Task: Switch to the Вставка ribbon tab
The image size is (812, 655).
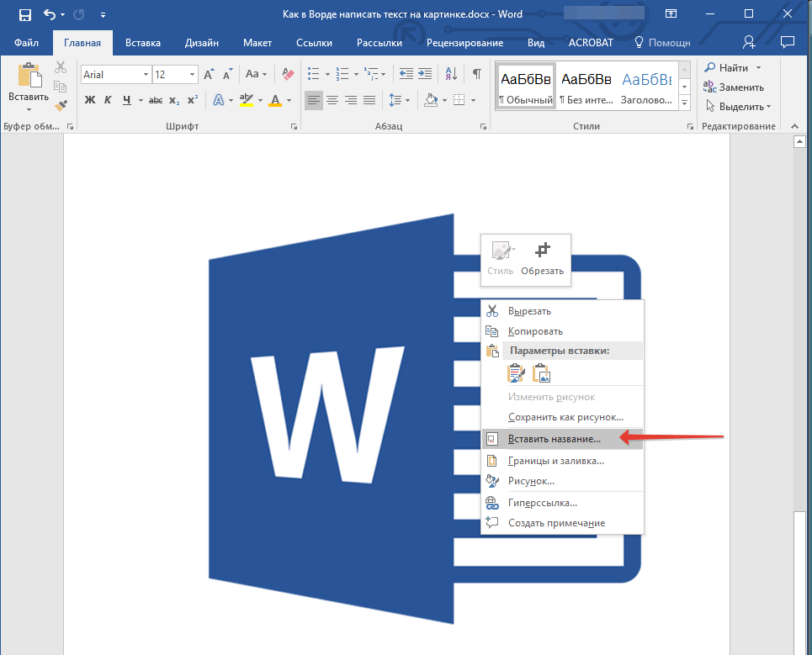Action: pyautogui.click(x=143, y=43)
